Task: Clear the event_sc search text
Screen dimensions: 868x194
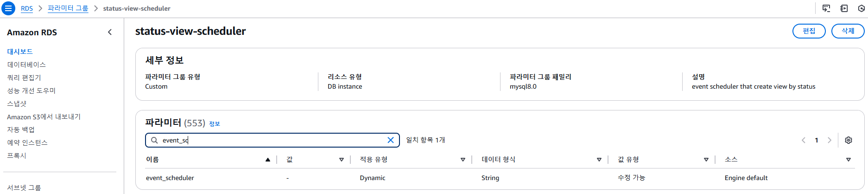Action: (x=391, y=140)
